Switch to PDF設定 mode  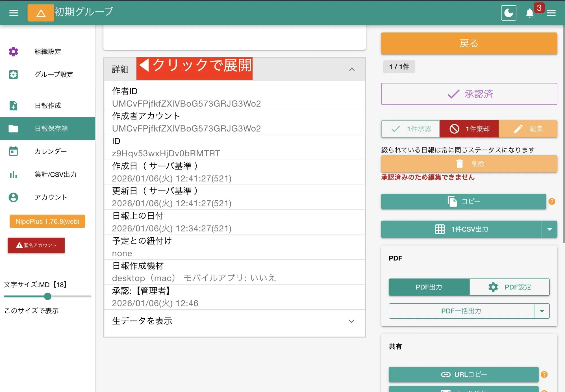509,287
